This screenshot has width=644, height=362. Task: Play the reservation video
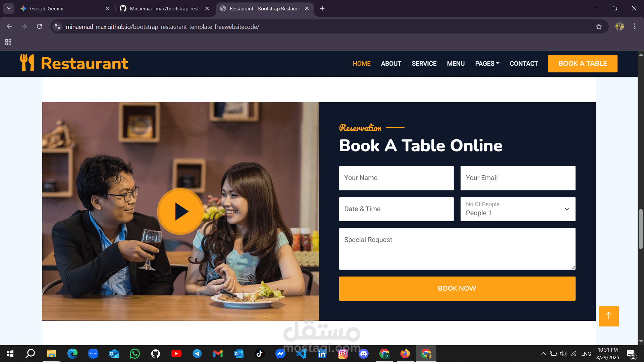[x=180, y=212]
